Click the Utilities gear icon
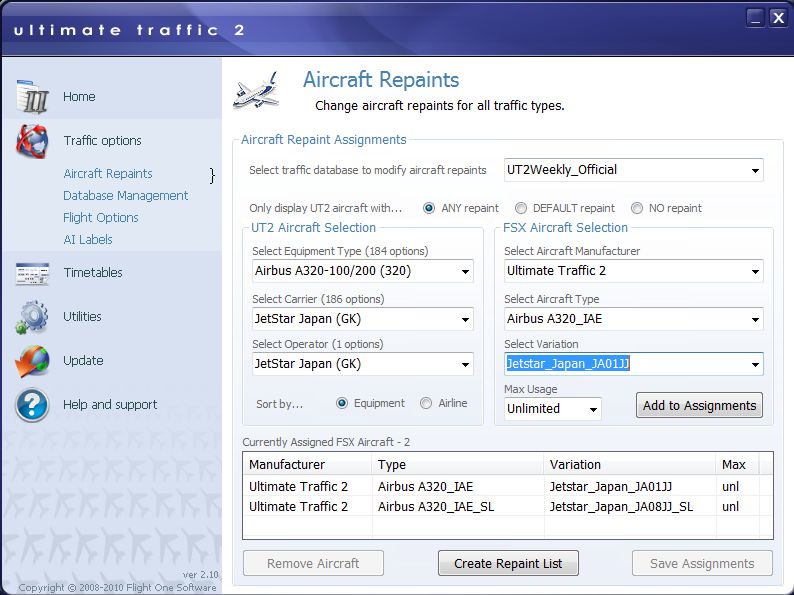794x595 pixels. tap(32, 317)
